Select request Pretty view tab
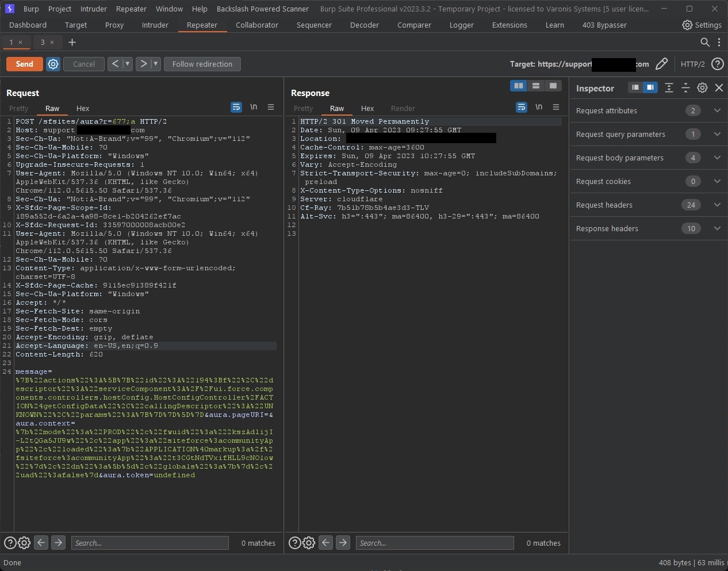Image resolution: width=728 pixels, height=571 pixels. pos(18,108)
